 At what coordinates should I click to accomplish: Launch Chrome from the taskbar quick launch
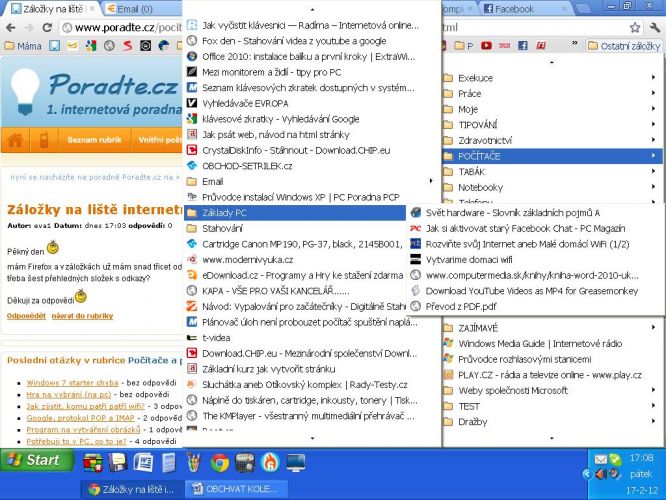(x=219, y=462)
